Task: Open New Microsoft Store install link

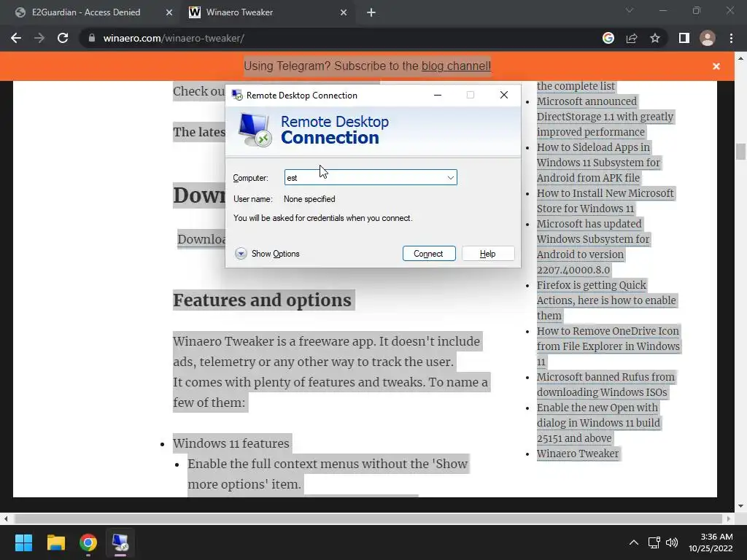Action: click(x=605, y=201)
